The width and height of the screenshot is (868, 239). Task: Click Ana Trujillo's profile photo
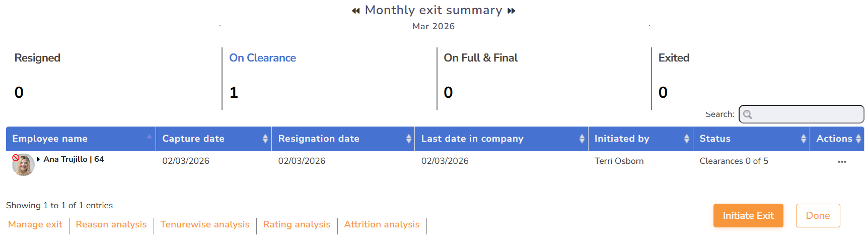23,165
